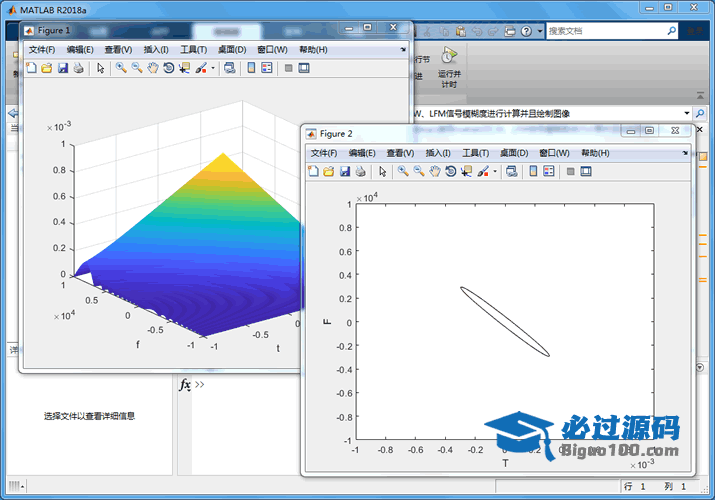
Task: Select Zoom In tool in Figure 2
Action: tap(403, 171)
